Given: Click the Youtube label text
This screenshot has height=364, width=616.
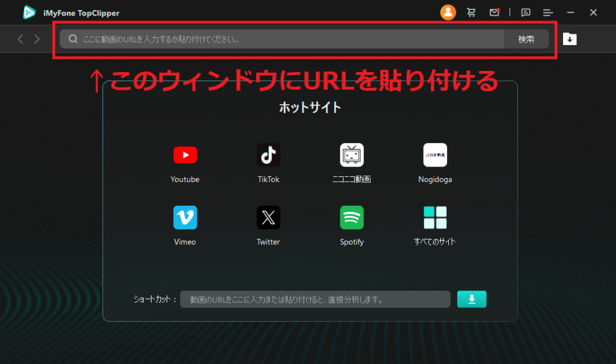Looking at the screenshot, I should [185, 179].
